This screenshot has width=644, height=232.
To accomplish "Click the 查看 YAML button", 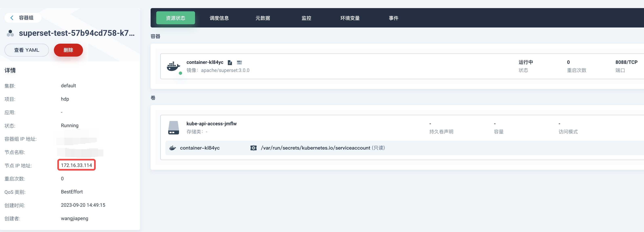I will pyautogui.click(x=27, y=50).
